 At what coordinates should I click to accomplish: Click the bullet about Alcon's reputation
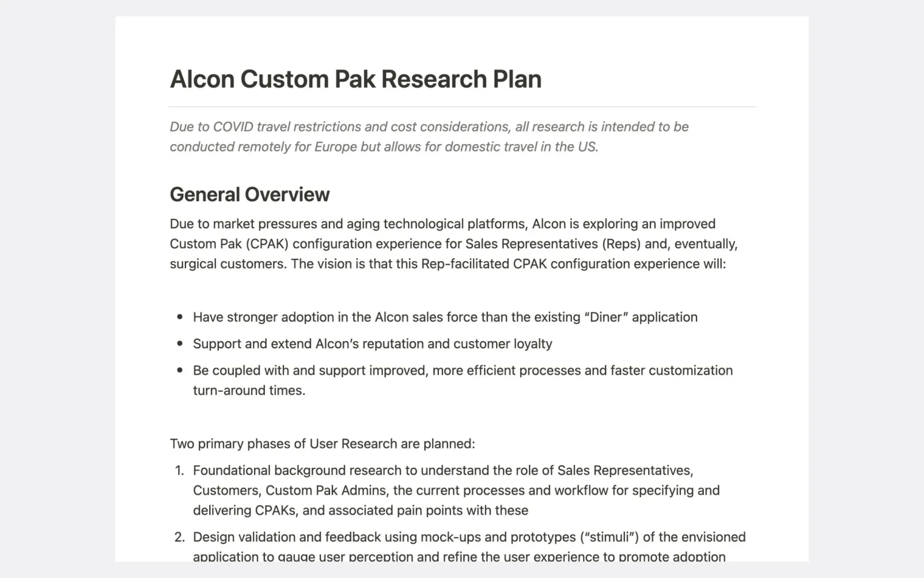tap(373, 344)
